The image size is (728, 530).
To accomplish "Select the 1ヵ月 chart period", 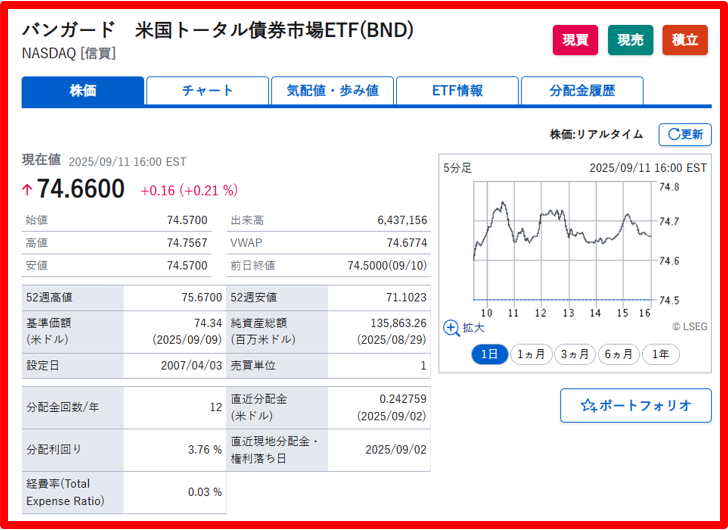I will point(531,355).
